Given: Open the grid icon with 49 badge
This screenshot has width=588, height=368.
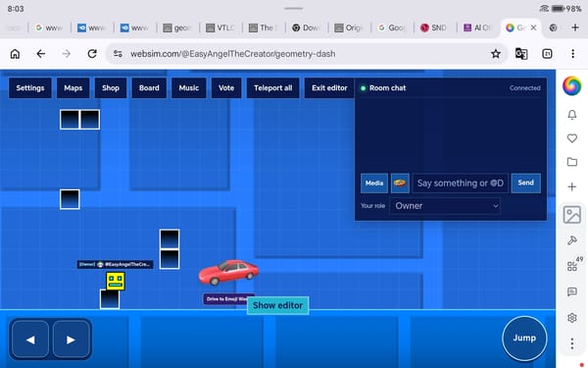Looking at the screenshot, I should (x=572, y=266).
